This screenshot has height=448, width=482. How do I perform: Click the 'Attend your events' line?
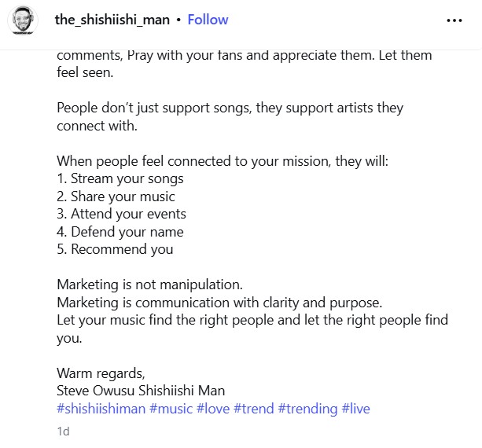pos(121,214)
